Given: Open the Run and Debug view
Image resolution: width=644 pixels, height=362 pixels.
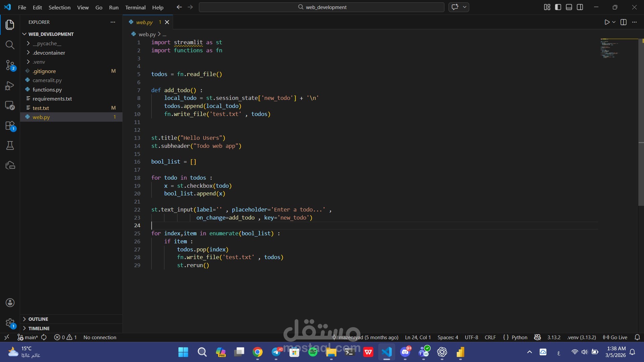Looking at the screenshot, I should [10, 86].
